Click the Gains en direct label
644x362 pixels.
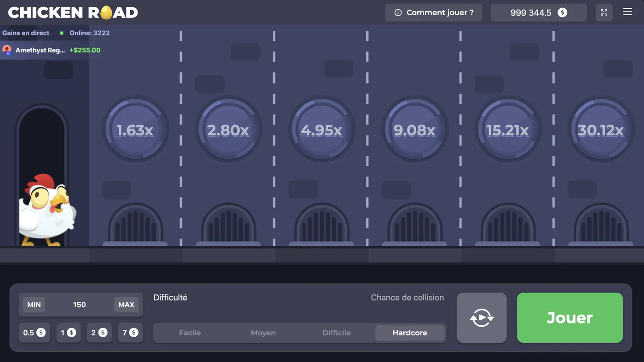coord(26,33)
